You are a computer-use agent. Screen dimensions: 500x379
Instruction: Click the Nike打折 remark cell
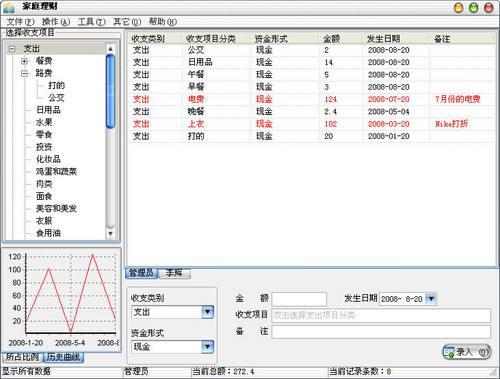pos(451,124)
